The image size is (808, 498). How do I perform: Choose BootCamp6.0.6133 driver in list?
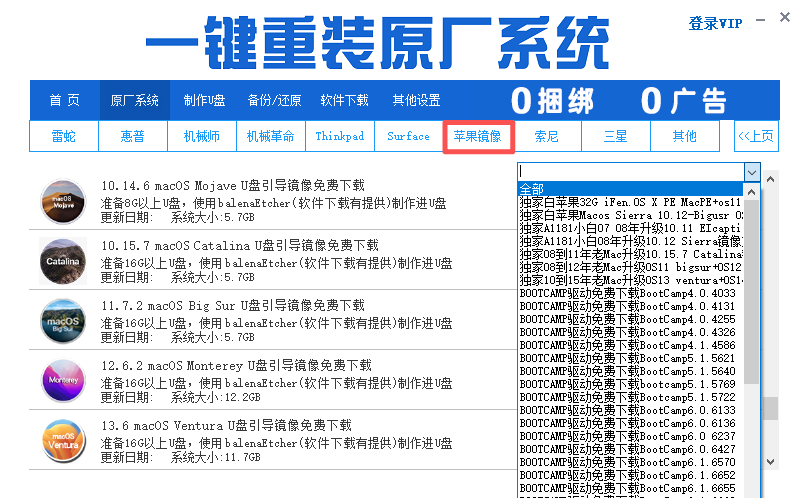pyautogui.click(x=630, y=410)
